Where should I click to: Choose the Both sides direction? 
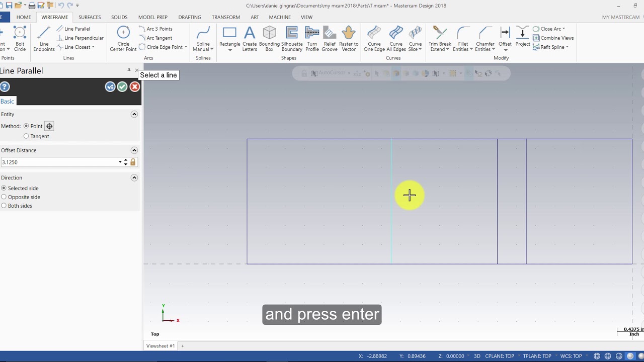pos(4,206)
